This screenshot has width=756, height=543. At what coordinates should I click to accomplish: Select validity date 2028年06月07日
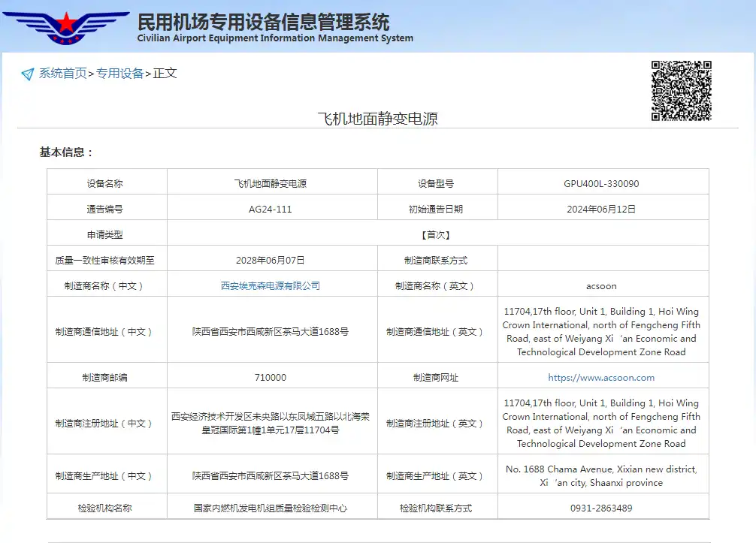[x=271, y=261]
